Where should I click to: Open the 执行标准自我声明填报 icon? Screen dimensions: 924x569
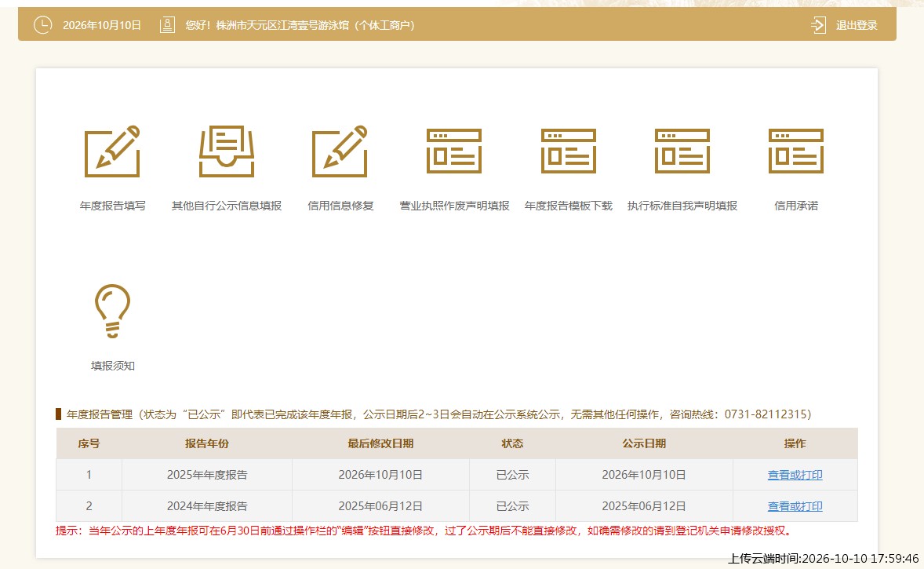tap(682, 151)
